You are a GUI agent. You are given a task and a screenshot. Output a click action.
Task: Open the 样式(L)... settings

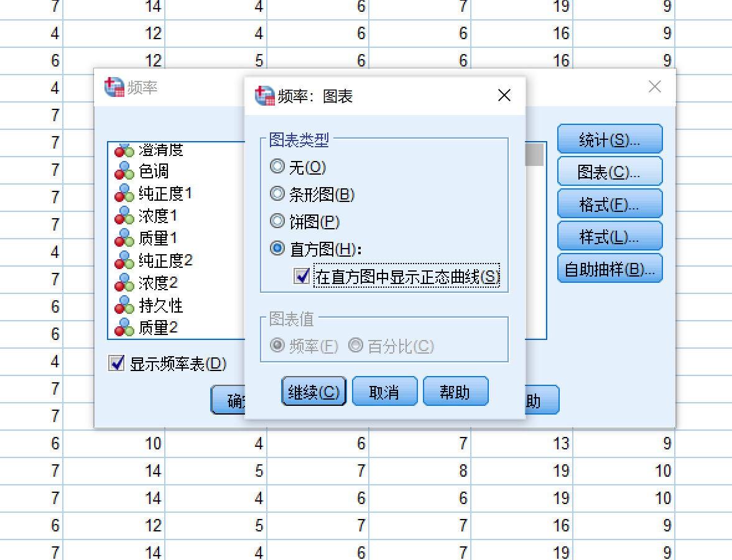click(609, 236)
